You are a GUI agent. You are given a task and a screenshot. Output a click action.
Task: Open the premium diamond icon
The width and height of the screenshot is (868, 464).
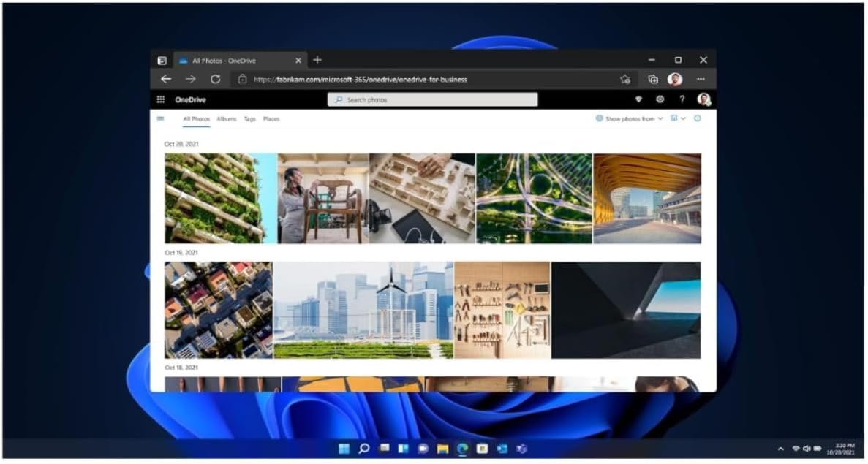(638, 99)
